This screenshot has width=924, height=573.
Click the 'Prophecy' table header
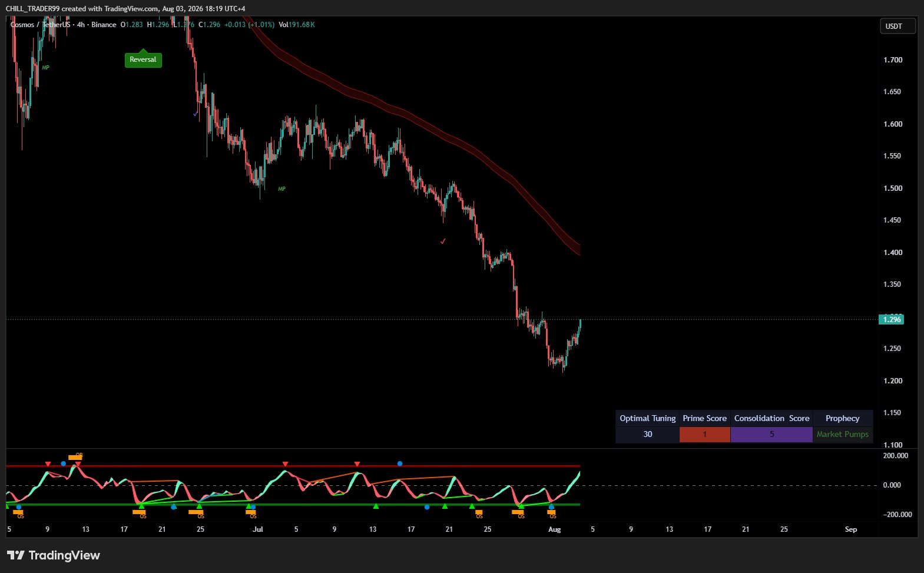point(842,418)
